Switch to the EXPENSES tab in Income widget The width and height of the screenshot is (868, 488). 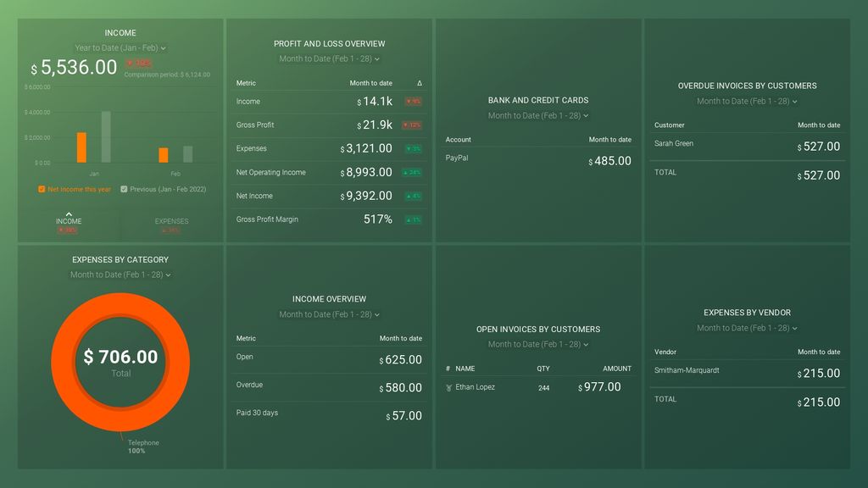(172, 225)
